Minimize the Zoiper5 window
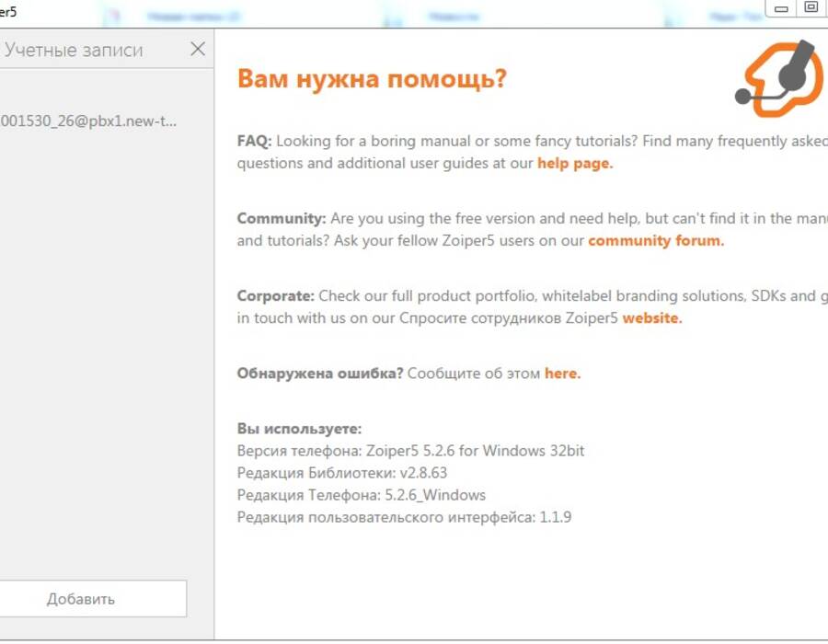The height and width of the screenshot is (644, 828). (781, 8)
